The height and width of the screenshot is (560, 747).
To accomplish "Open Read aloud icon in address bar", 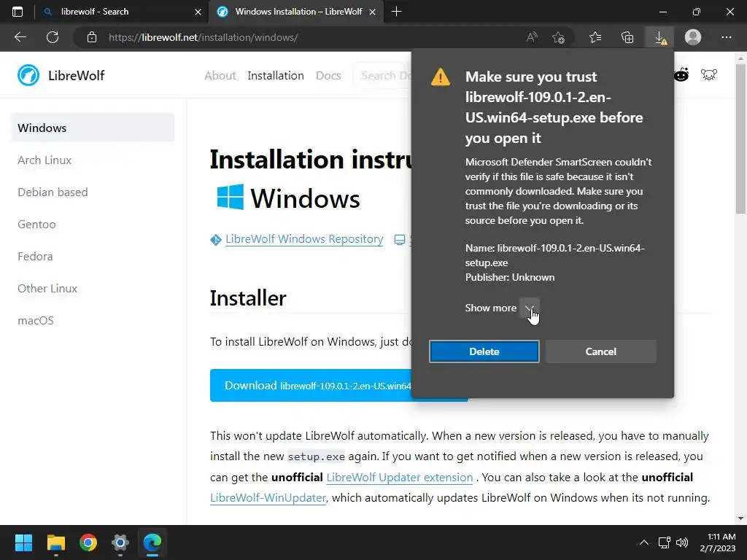I will point(532,37).
